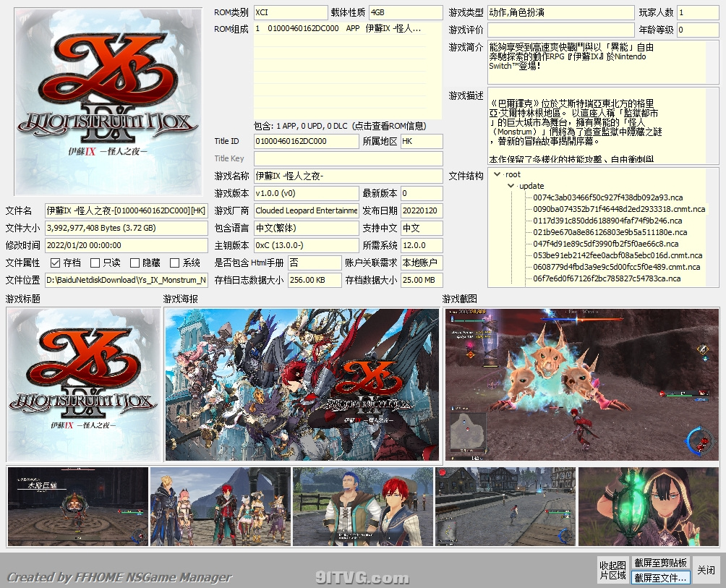Open the party group standing screenshot thumbnail
Screen dimensions: 726x588
click(x=221, y=506)
